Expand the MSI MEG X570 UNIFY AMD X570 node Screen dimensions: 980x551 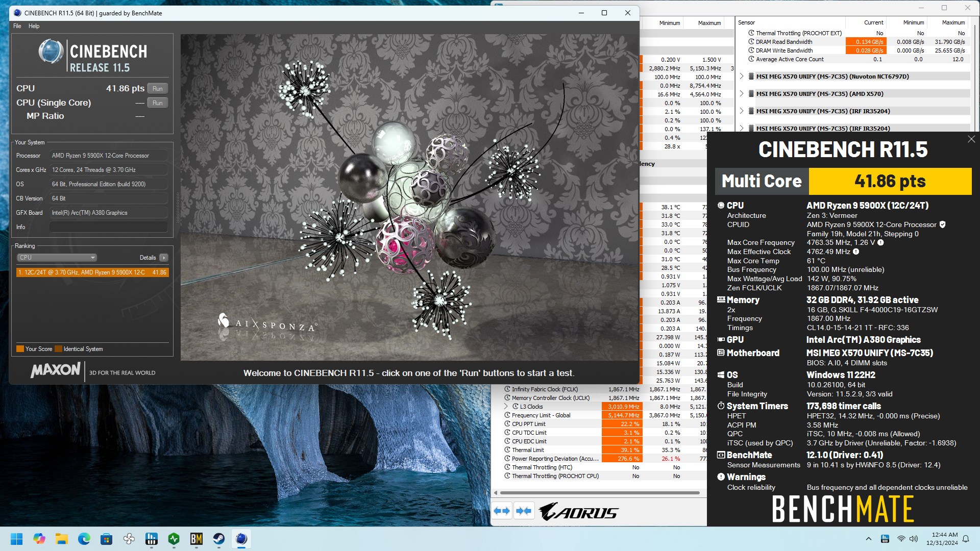pos(742,94)
